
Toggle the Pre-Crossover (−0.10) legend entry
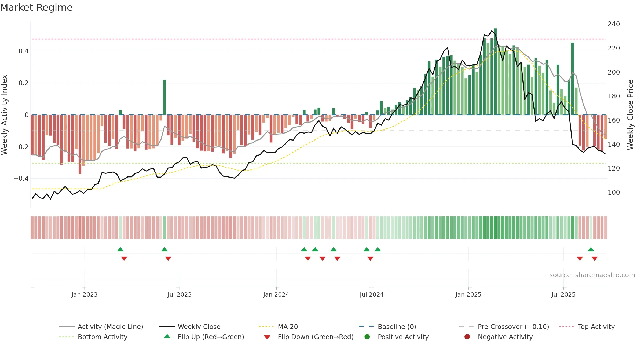(x=504, y=327)
